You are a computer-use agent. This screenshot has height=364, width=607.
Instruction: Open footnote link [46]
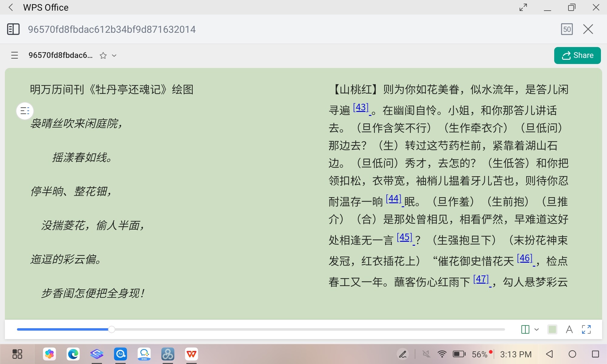(x=525, y=258)
